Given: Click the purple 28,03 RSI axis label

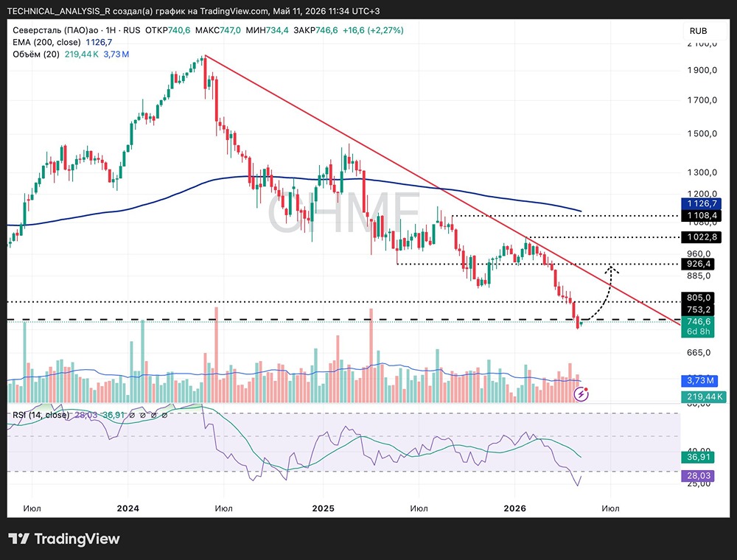Looking at the screenshot, I should tap(698, 476).
